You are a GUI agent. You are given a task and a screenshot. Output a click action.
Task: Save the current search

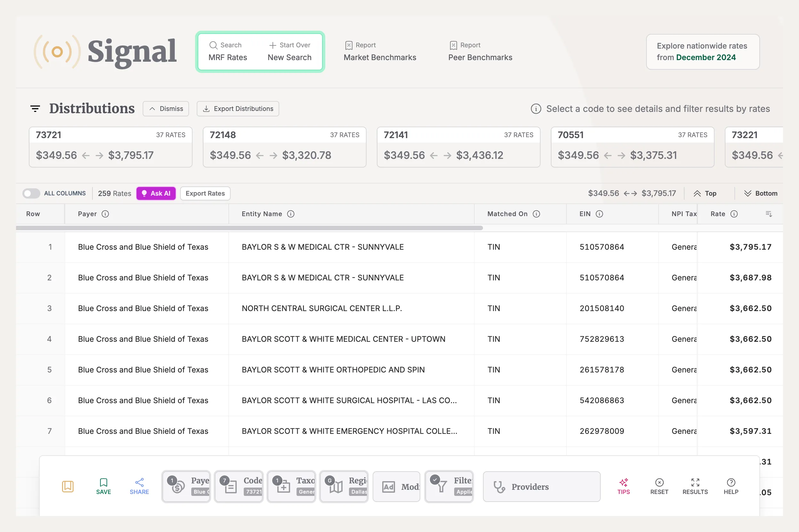point(104,486)
